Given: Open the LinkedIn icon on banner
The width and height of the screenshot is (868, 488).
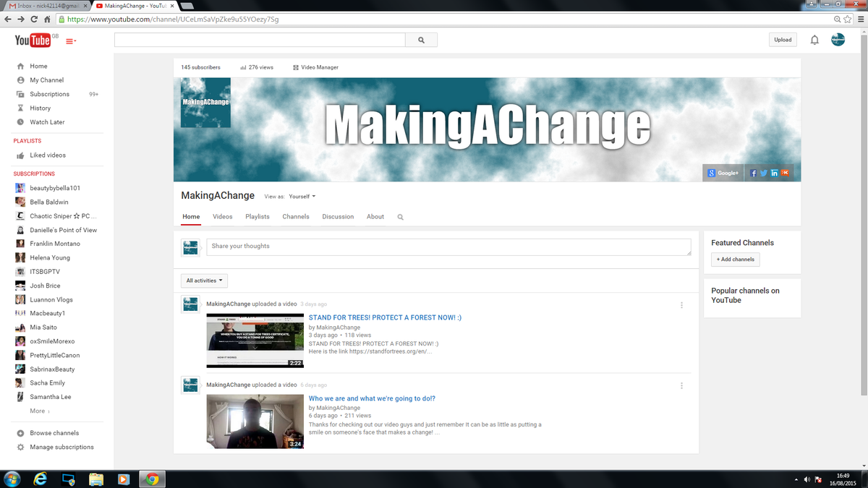Looking at the screenshot, I should 774,173.
